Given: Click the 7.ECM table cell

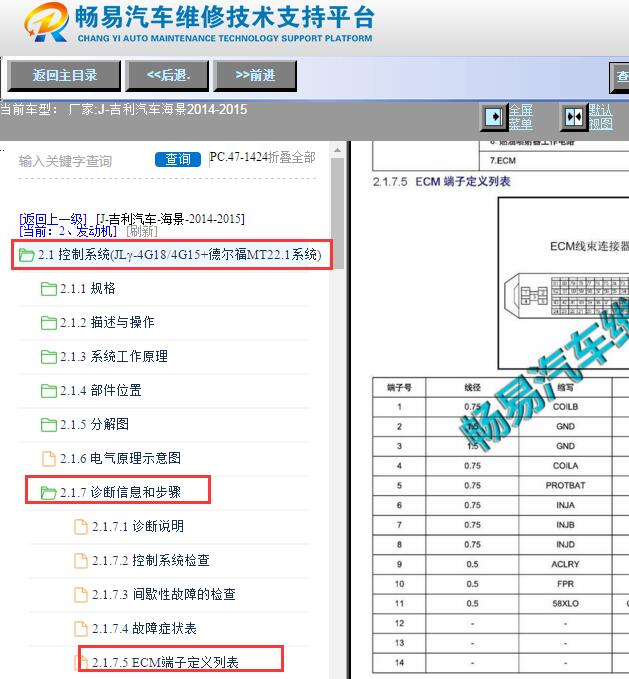Looking at the screenshot, I should [554, 161].
